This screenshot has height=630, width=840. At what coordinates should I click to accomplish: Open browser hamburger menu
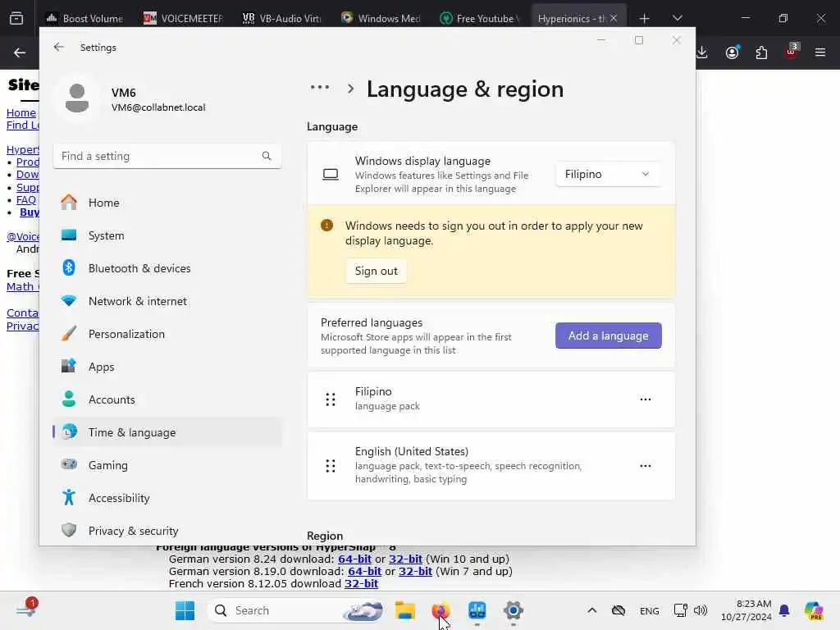(820, 52)
